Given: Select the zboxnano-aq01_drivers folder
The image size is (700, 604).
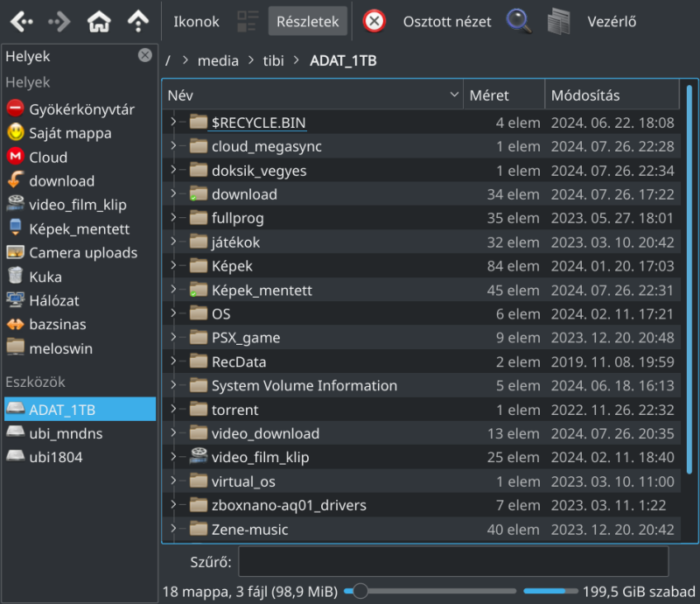Looking at the screenshot, I should [422, 505].
